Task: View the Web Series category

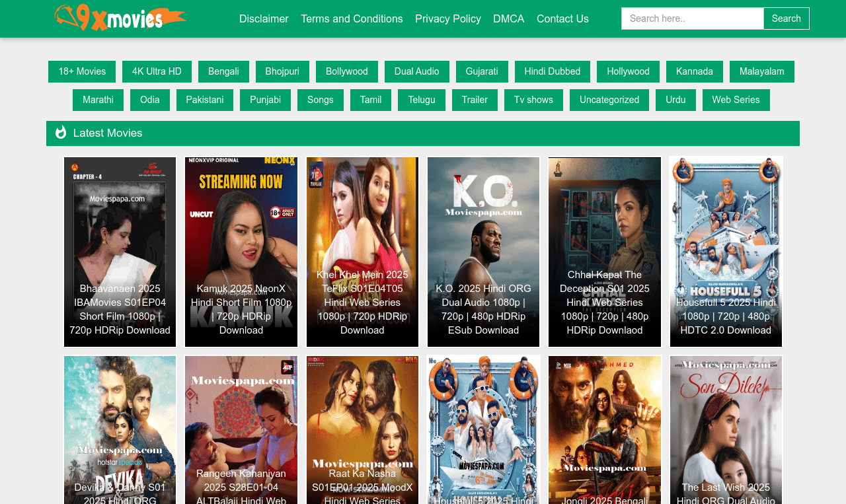Action: (x=736, y=100)
